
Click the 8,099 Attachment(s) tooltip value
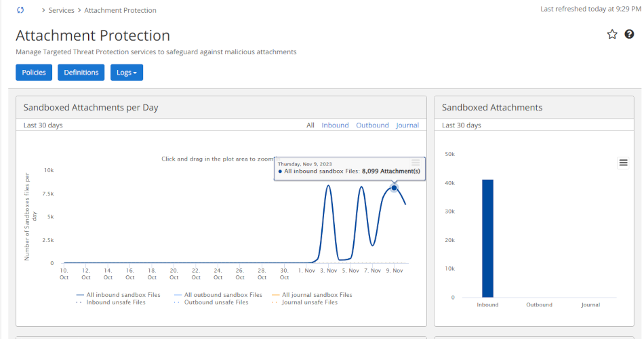(391, 171)
